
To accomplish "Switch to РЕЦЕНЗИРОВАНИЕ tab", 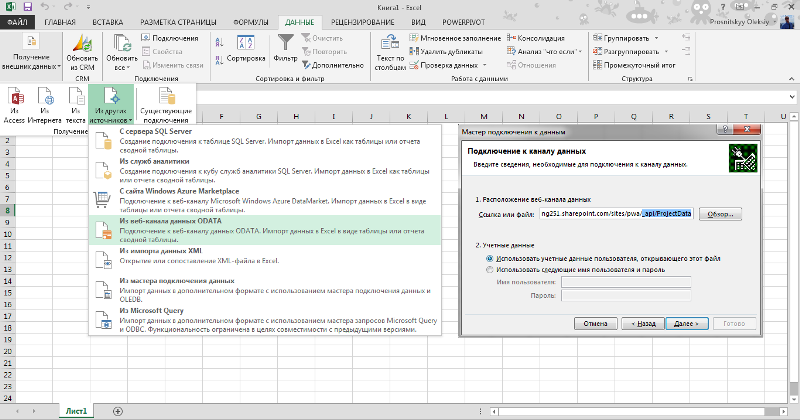I will coord(363,22).
